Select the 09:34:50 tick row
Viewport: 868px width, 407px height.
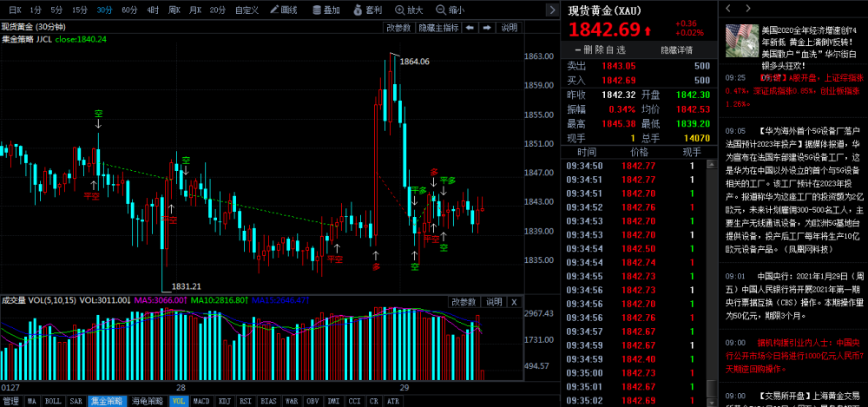633,165
